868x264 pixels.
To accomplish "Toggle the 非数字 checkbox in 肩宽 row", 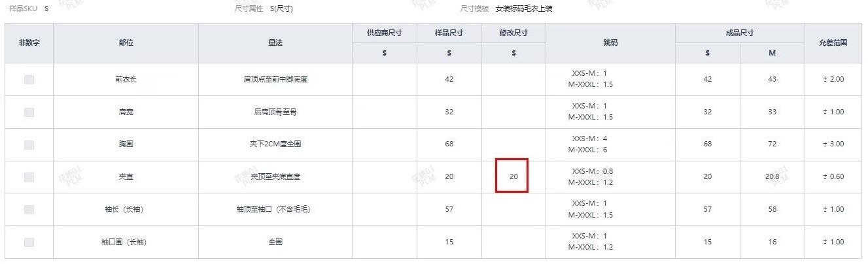I will coord(29,112).
